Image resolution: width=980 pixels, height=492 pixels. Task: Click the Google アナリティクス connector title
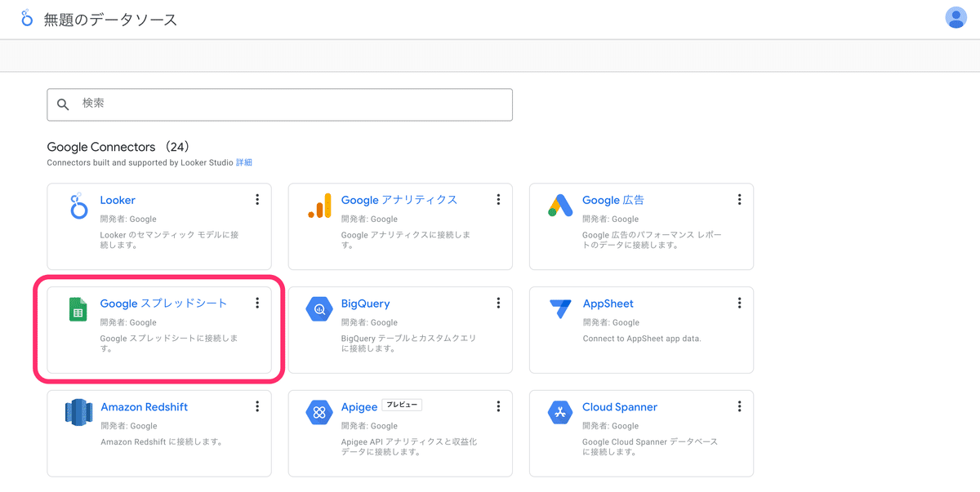click(x=399, y=200)
